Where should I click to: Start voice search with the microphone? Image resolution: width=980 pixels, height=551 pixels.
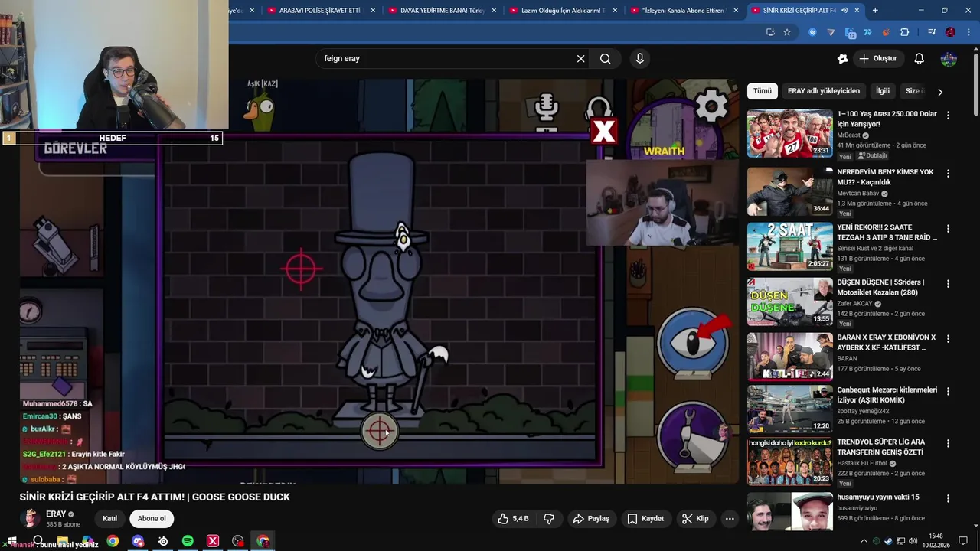(x=640, y=58)
